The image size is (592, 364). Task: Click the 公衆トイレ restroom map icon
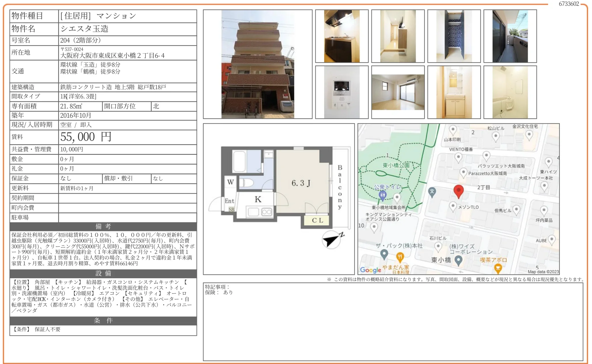[x=382, y=195]
